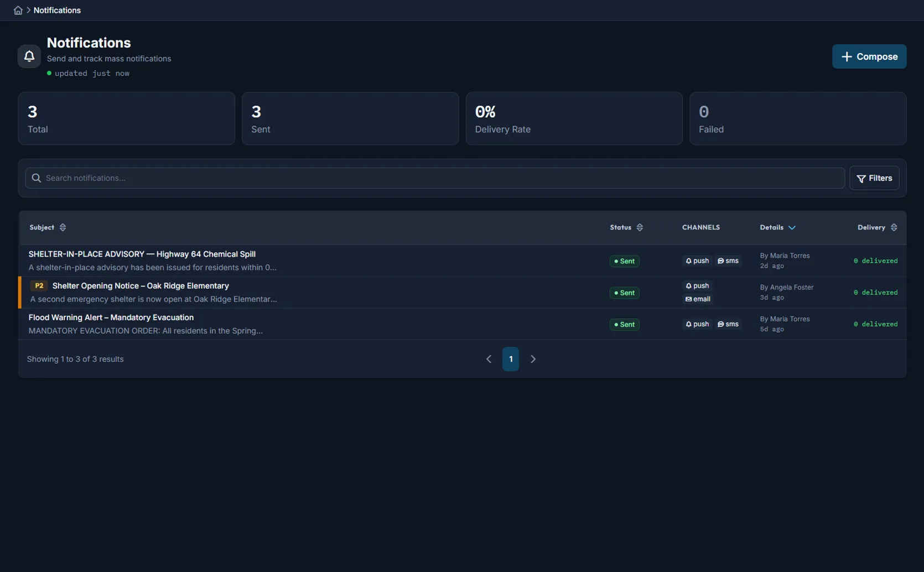Screen dimensions: 924x572
Task: Open the home breadcrumb icon
Action: point(18,11)
